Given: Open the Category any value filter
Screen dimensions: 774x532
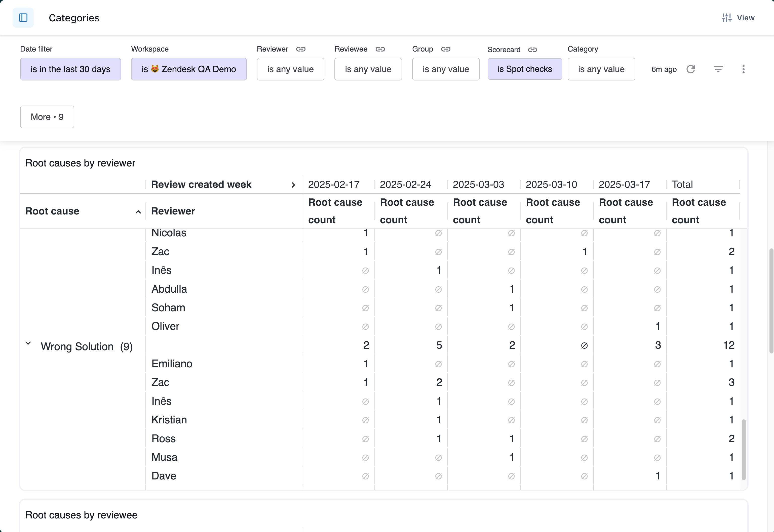Looking at the screenshot, I should point(601,69).
